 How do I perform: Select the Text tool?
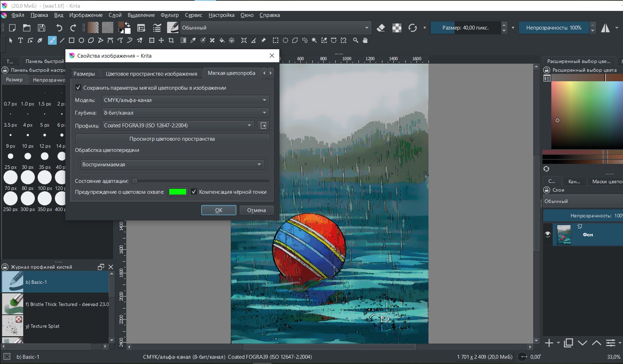(x=20, y=40)
